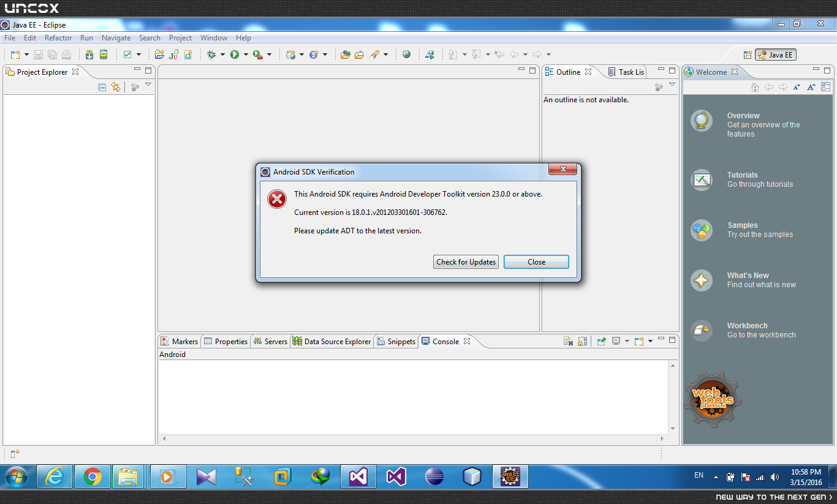Open the Refactor menu
Viewport: 837px width, 504px height.
58,38
